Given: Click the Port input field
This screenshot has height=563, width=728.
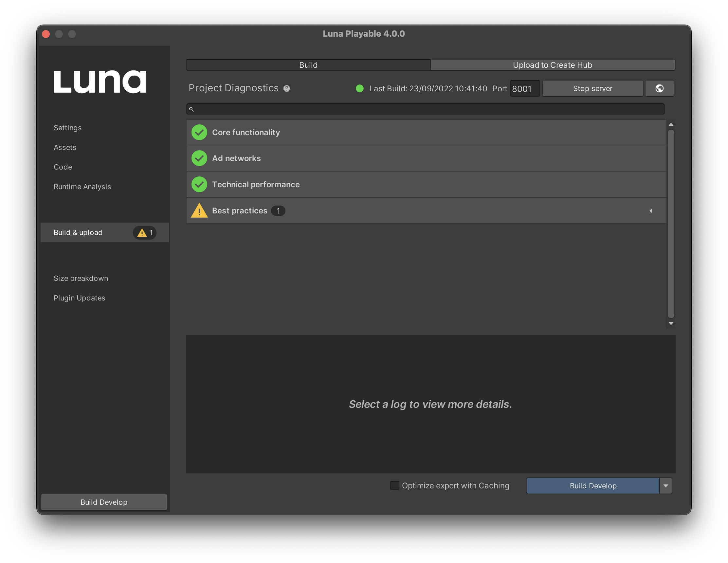Looking at the screenshot, I should (525, 89).
